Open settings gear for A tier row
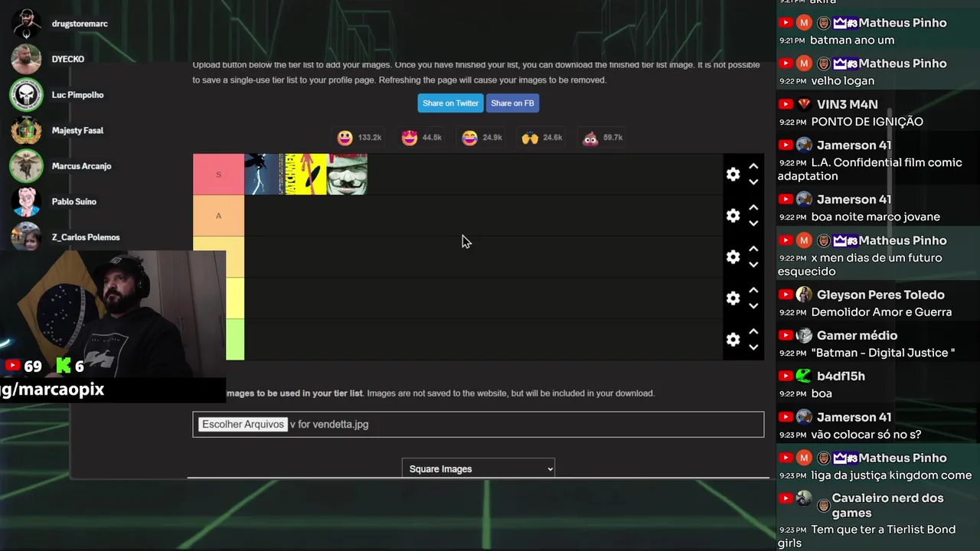The width and height of the screenshot is (980, 551). click(733, 216)
